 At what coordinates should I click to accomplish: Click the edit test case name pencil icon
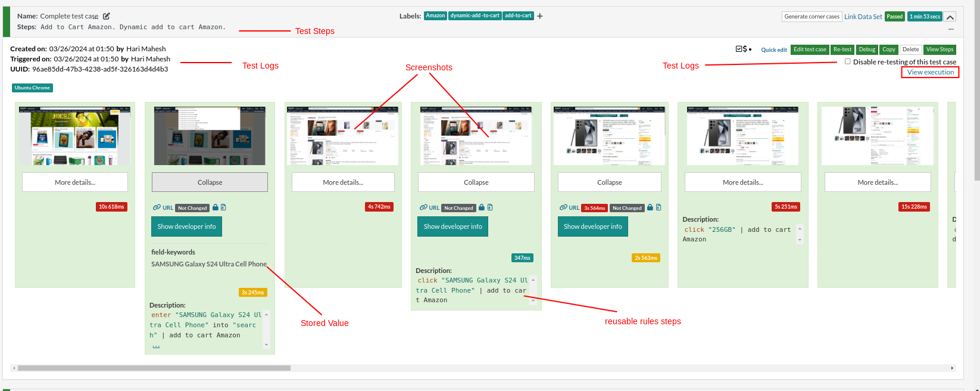coord(107,16)
